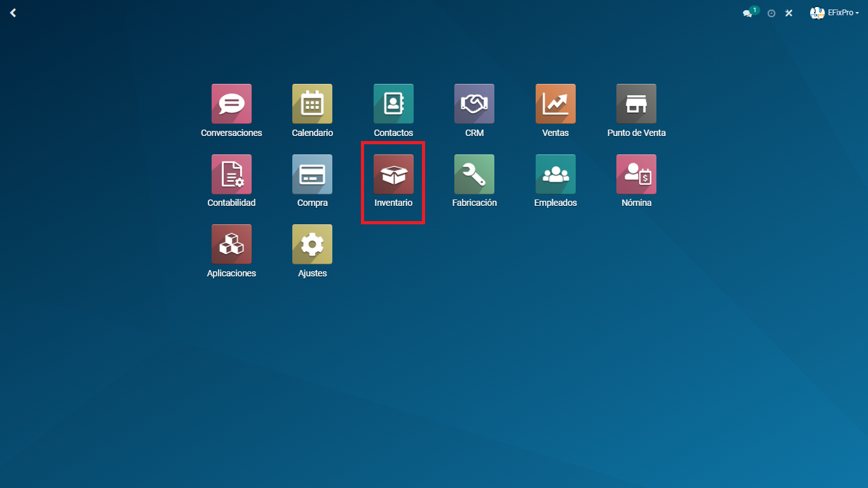The image size is (868, 488).
Task: Open the Conversaciones app
Action: [231, 104]
